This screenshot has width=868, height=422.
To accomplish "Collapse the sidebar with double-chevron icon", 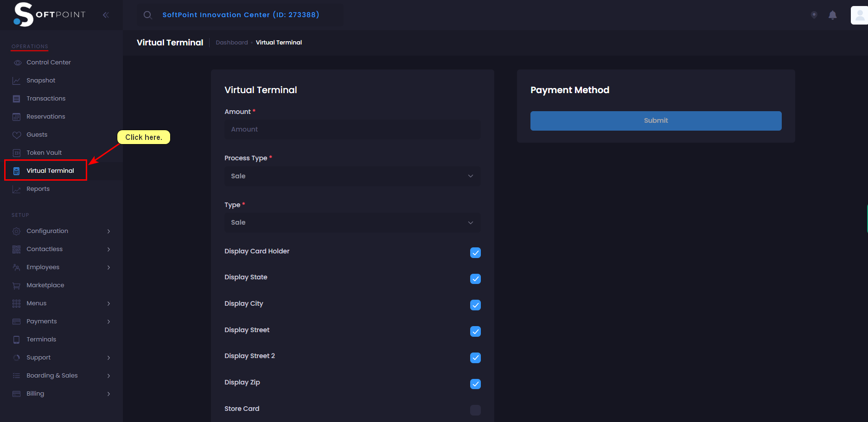I will click(x=106, y=15).
